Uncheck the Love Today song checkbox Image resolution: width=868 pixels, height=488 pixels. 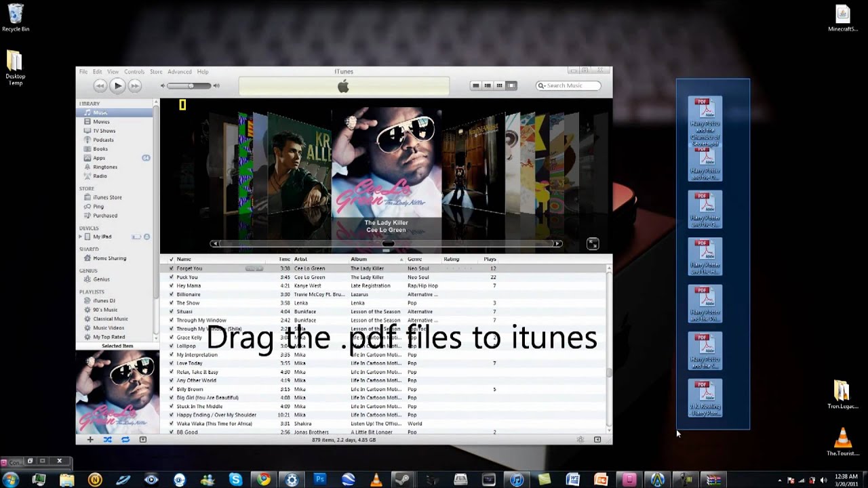pos(171,363)
